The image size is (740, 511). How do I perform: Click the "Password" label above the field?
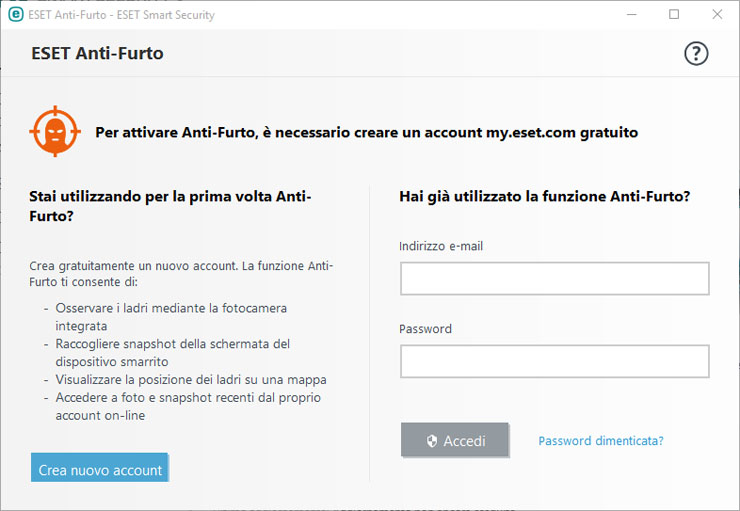tap(425, 329)
